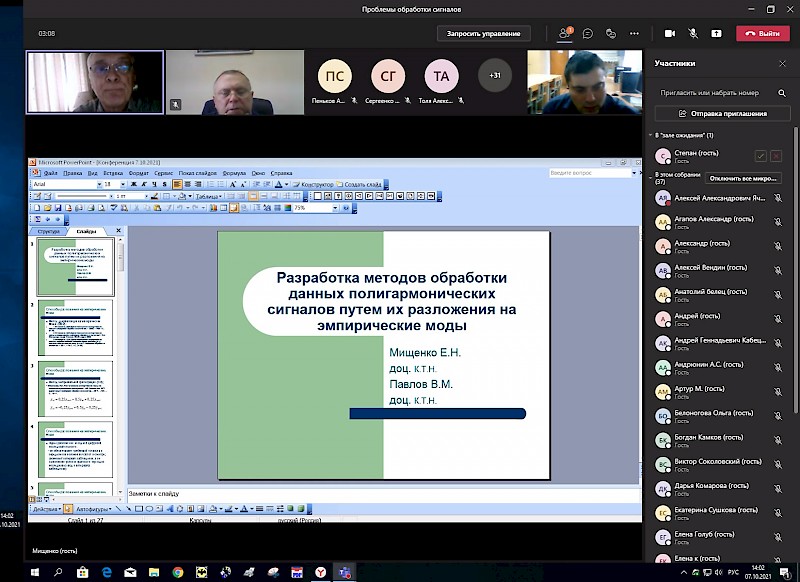Open the Формат menu in shared PowerPoint
Screen dimensions: 800x582
tap(139, 173)
